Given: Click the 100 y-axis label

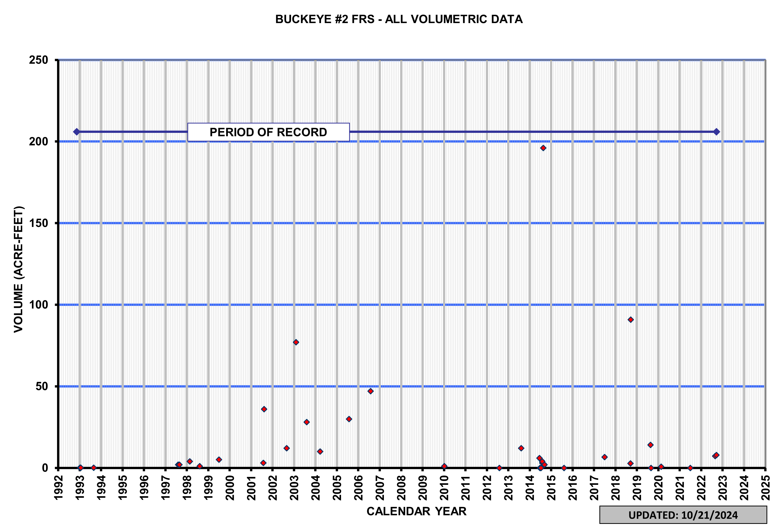Looking at the screenshot, I should 39,305.
